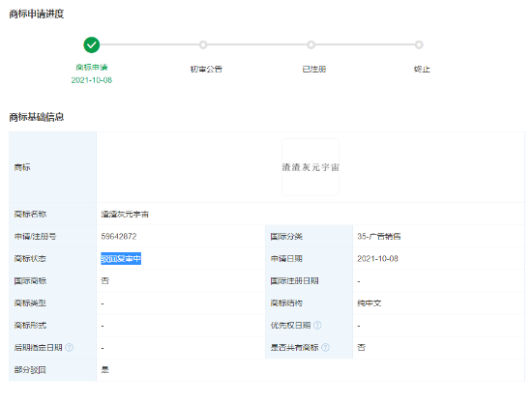The image size is (532, 404).
Task: Click the 优先权日期 label text
Action: [290, 326]
